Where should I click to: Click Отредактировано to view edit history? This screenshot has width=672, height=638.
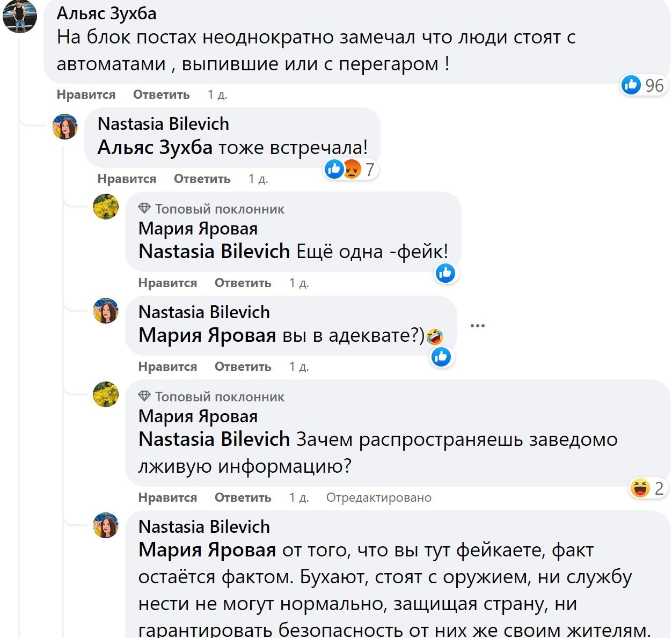[x=379, y=497]
